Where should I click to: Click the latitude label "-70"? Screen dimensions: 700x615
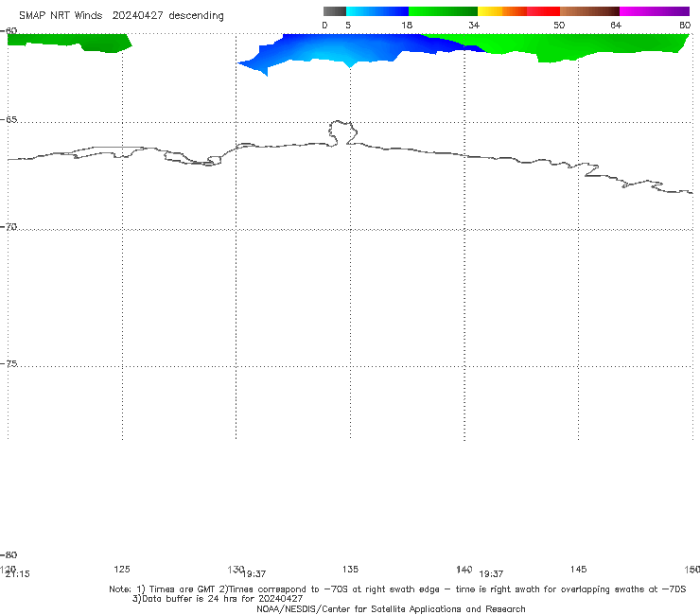coord(9,227)
